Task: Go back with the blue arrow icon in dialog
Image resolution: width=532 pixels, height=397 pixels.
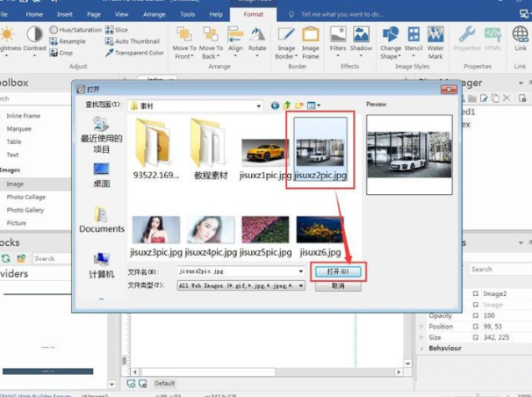Action: (275, 105)
